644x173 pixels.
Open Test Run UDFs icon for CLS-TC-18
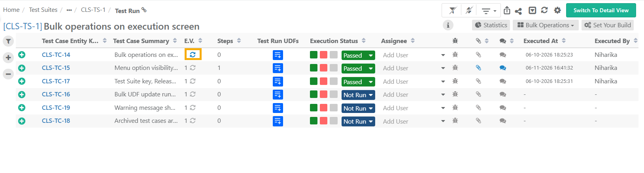tap(278, 121)
